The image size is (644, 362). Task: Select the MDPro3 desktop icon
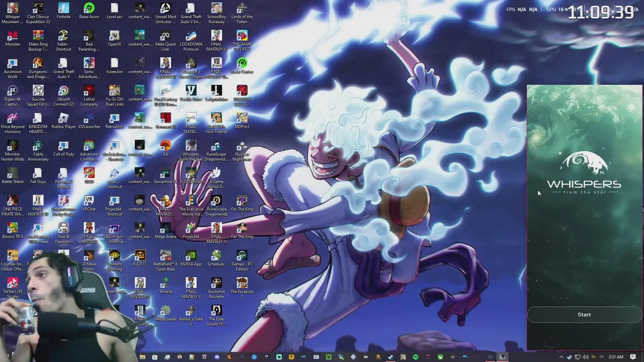tap(242, 121)
